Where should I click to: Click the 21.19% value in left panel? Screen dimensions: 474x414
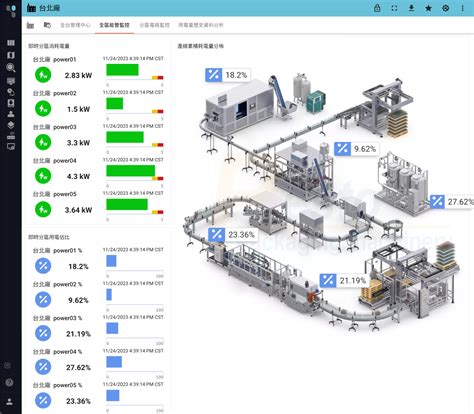(x=78, y=334)
